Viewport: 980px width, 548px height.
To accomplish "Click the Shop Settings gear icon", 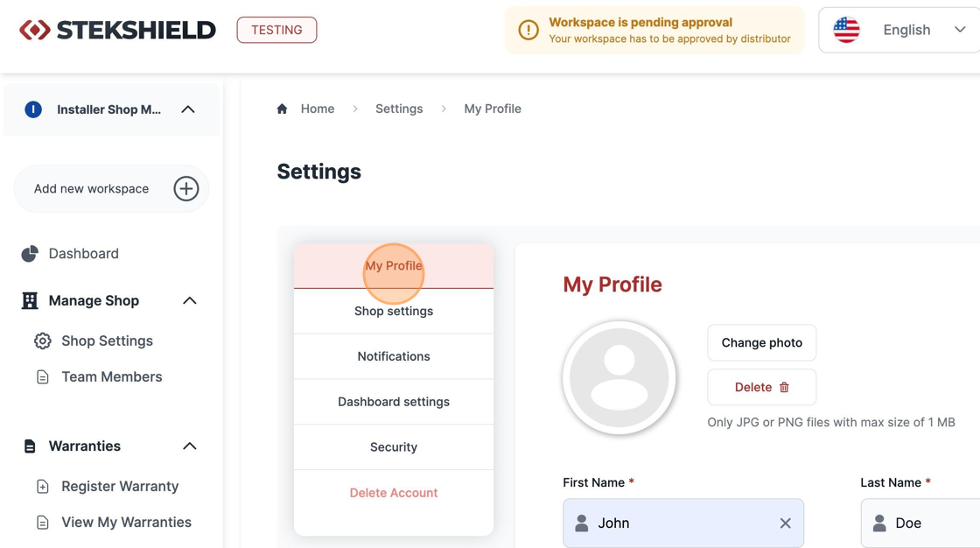I will point(43,341).
